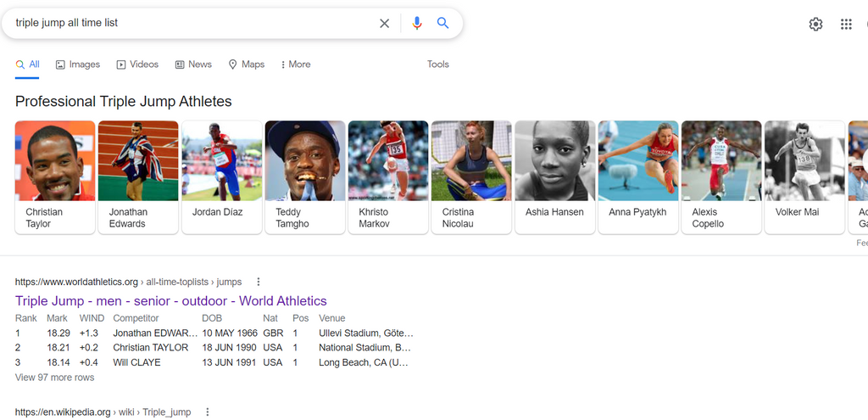Open the Google apps grid icon
The width and height of the screenshot is (868, 420).
pos(846,24)
